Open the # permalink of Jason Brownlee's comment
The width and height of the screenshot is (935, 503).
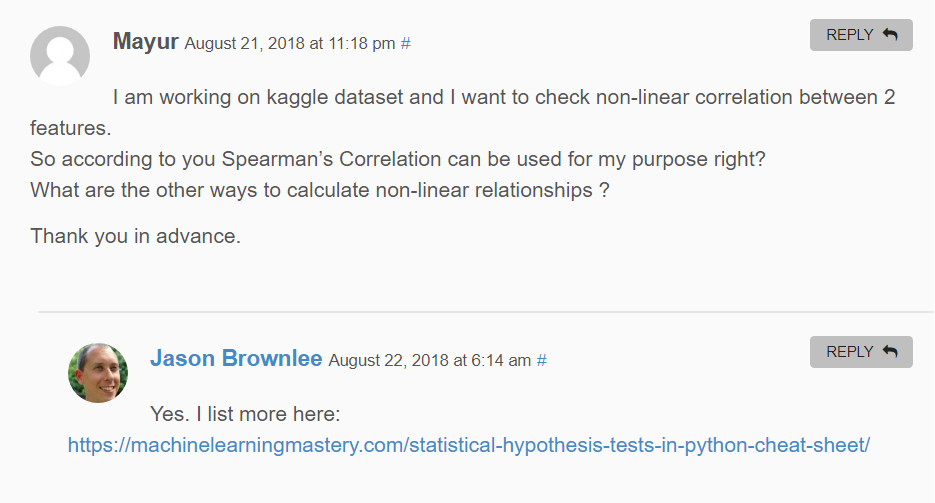(x=541, y=361)
